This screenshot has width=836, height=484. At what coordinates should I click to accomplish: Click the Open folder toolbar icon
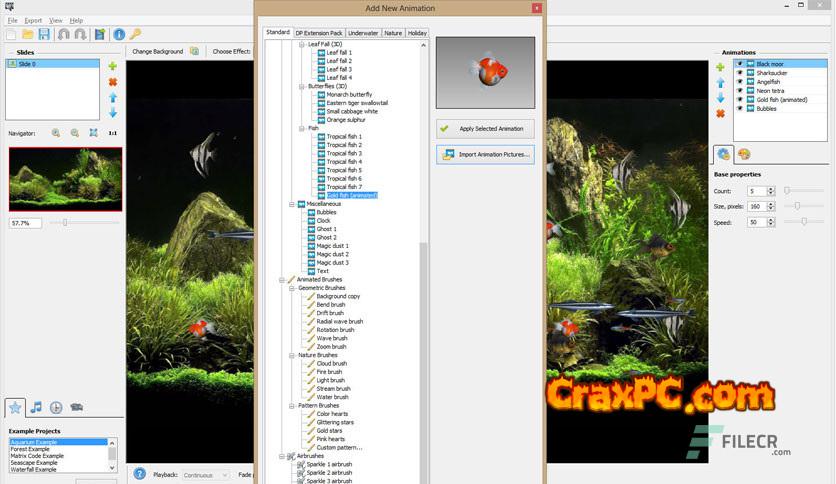27,34
